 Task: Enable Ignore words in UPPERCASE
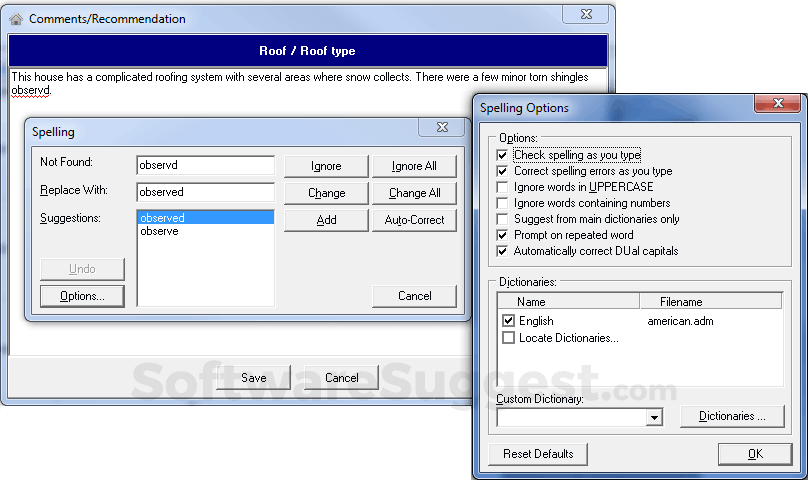click(502, 187)
